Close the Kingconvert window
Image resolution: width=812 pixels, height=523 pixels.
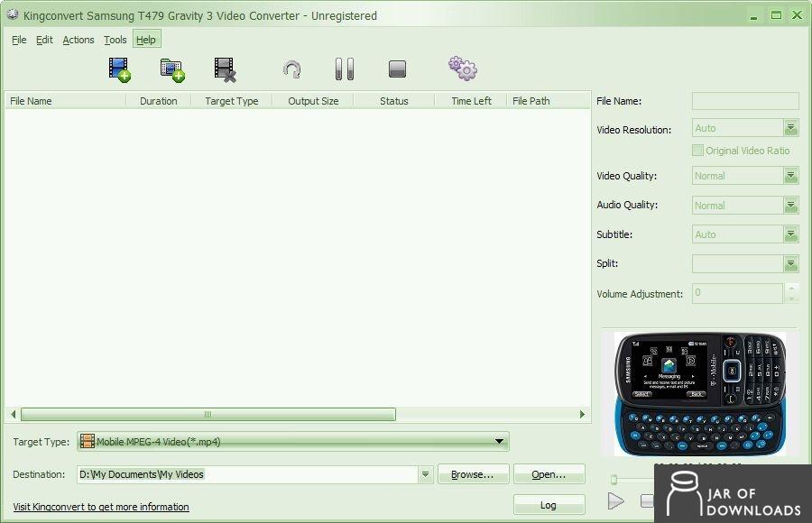tap(797, 15)
